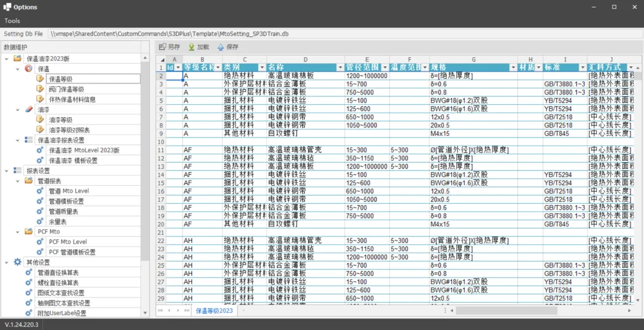The height and width of the screenshot is (330, 644).
Task: Switch to the 保温等级2023 sheet tab
Action: click(214, 311)
